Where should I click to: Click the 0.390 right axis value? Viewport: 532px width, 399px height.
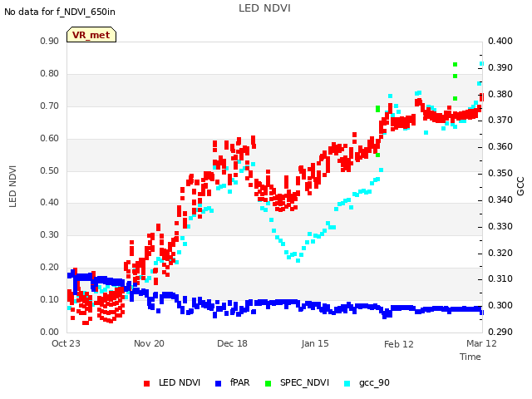tap(500, 67)
